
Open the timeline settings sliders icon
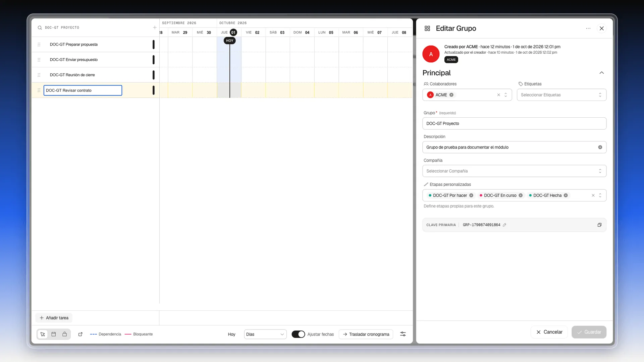pos(403,334)
